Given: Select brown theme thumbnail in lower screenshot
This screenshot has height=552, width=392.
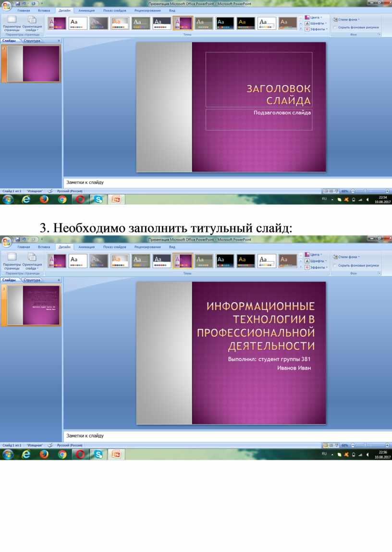Looking at the screenshot, I should coord(288,261).
